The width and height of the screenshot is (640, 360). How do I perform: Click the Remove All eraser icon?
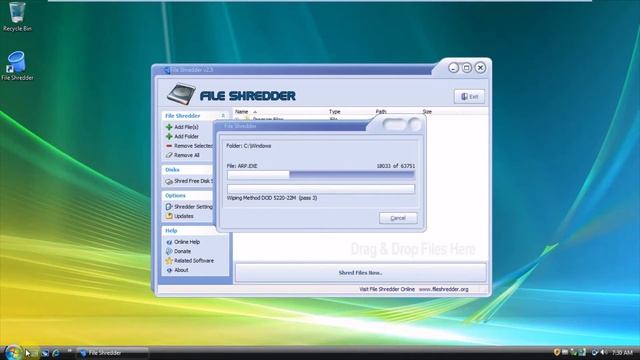tap(169, 155)
